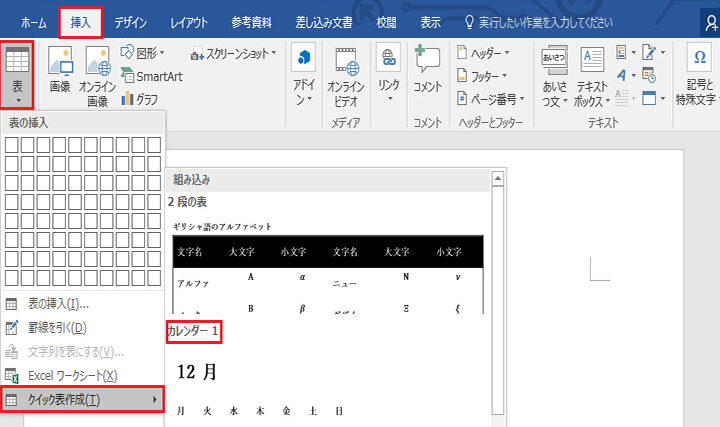Click the 12 月 calendar preview heading
Screen dimensions: 720x427
click(197, 372)
